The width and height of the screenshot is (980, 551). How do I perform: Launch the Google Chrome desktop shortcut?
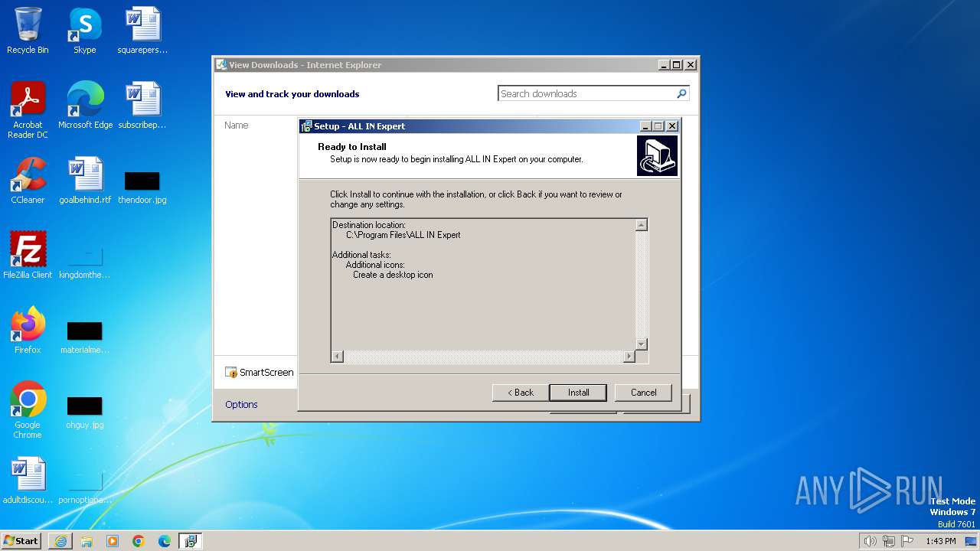tap(28, 410)
